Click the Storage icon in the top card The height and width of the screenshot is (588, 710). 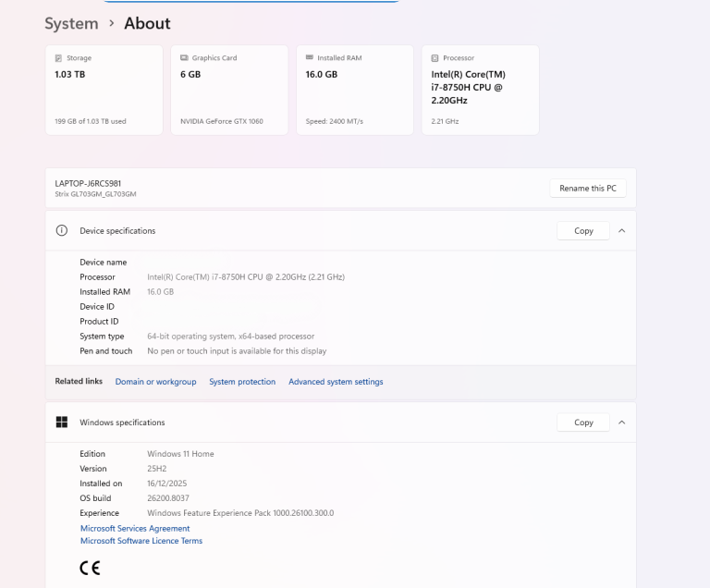(x=58, y=57)
